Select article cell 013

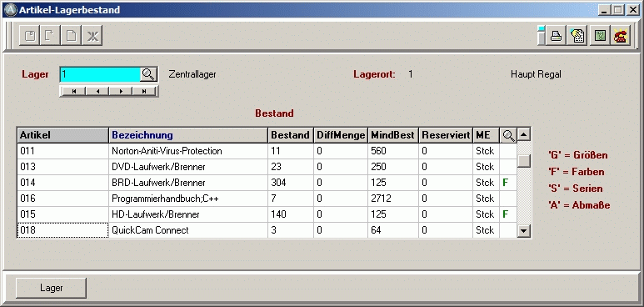pos(62,167)
